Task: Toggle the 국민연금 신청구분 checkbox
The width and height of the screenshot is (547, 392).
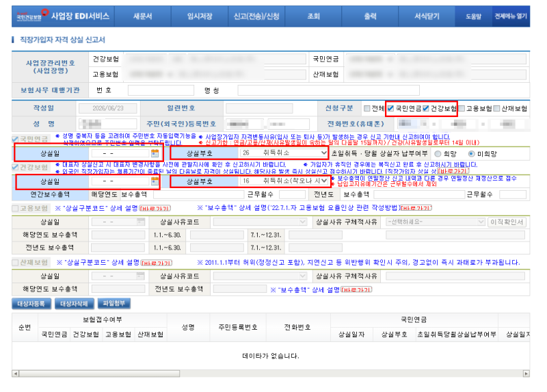Action: tap(390, 109)
